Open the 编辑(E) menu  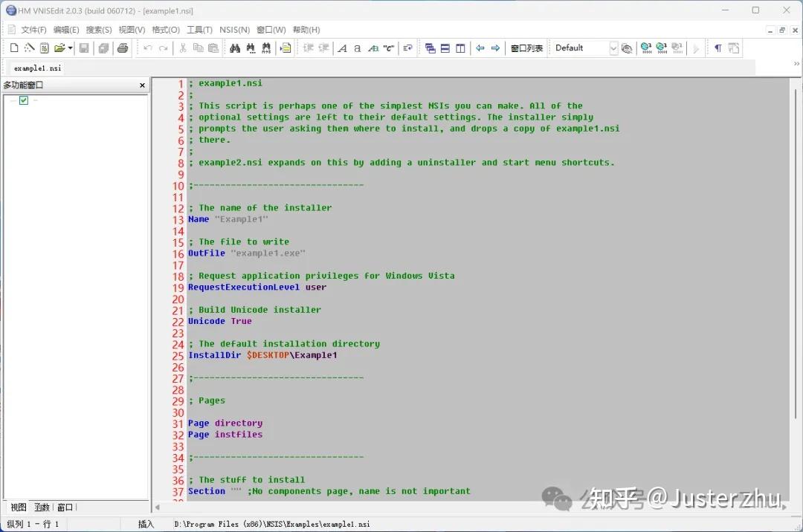[x=66, y=30]
